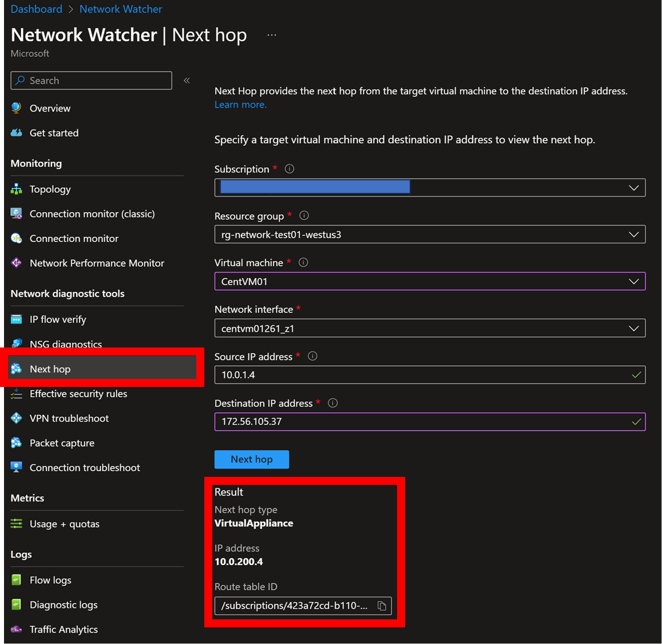Click the Connection monitor (classic) icon
Viewport: 662px width, 644px height.
pyautogui.click(x=16, y=214)
